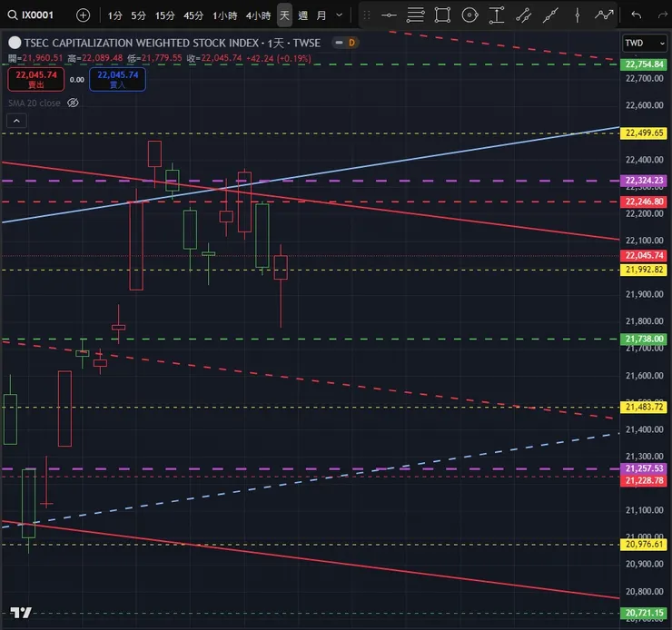This screenshot has width=672, height=630.
Task: Select the price range measure tool
Action: (x=497, y=15)
